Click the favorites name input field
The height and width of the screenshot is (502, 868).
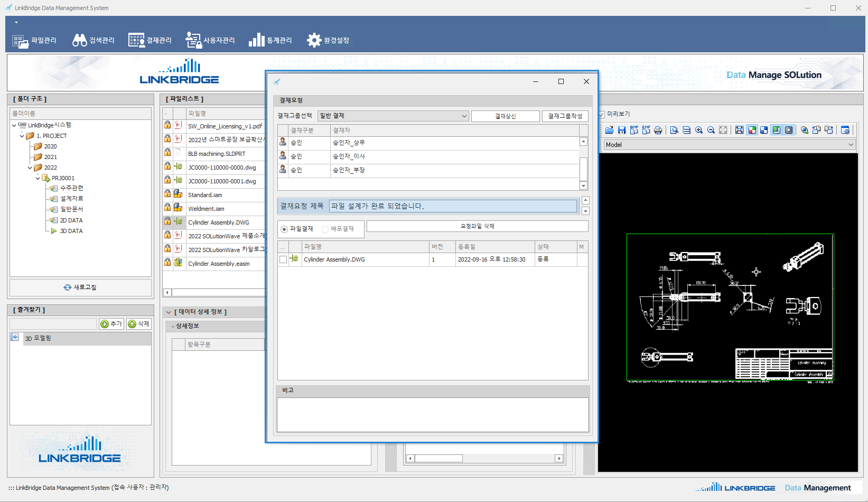click(53, 324)
